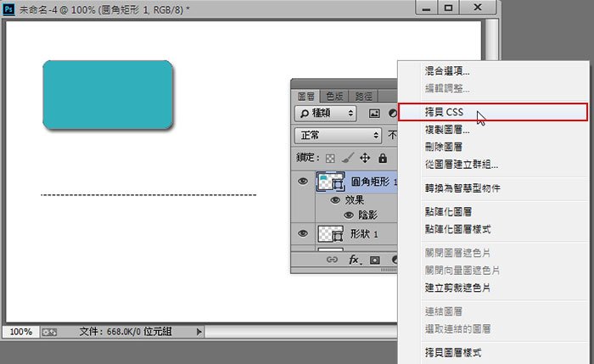
Task: Select the 圓角矩形 1 layer thumbnail
Action: [331, 181]
